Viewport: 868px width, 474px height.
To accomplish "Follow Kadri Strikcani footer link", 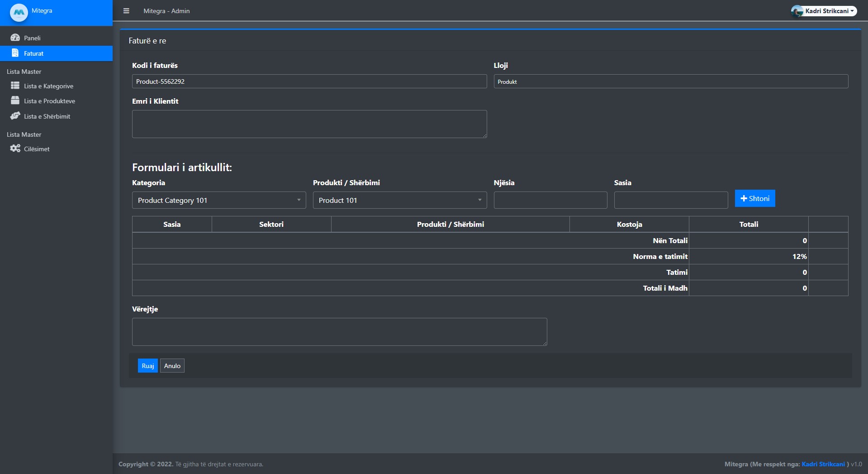I will (823, 464).
